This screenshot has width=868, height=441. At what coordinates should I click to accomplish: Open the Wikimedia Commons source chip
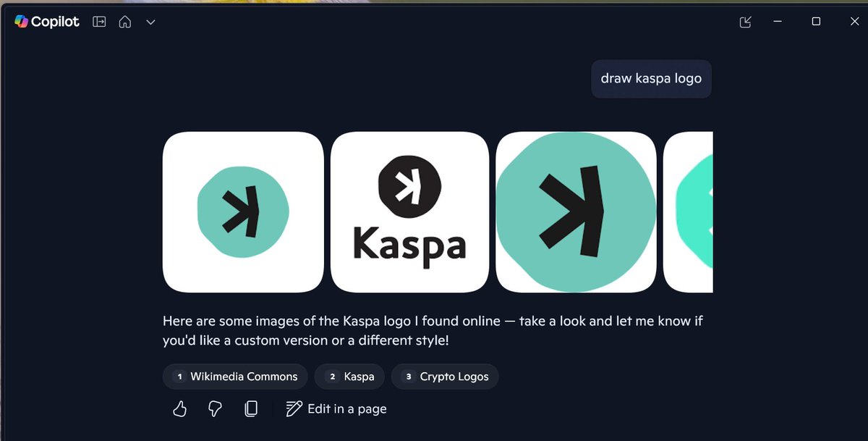point(235,377)
